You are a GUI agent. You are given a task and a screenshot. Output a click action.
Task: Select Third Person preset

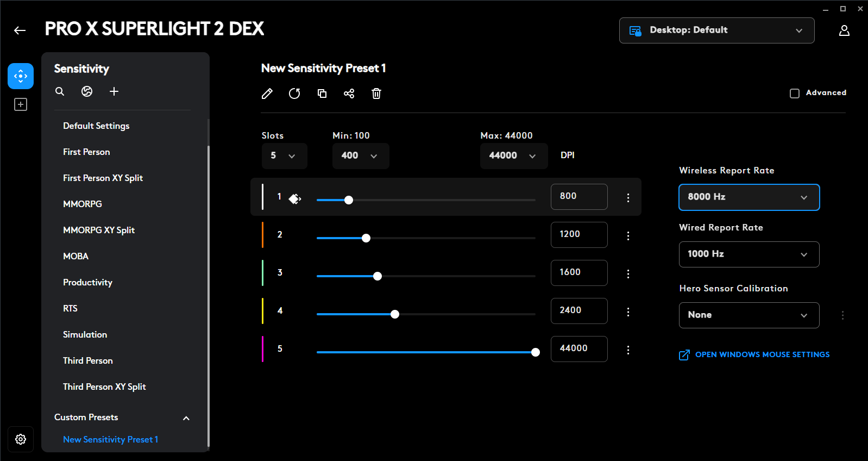tap(88, 360)
